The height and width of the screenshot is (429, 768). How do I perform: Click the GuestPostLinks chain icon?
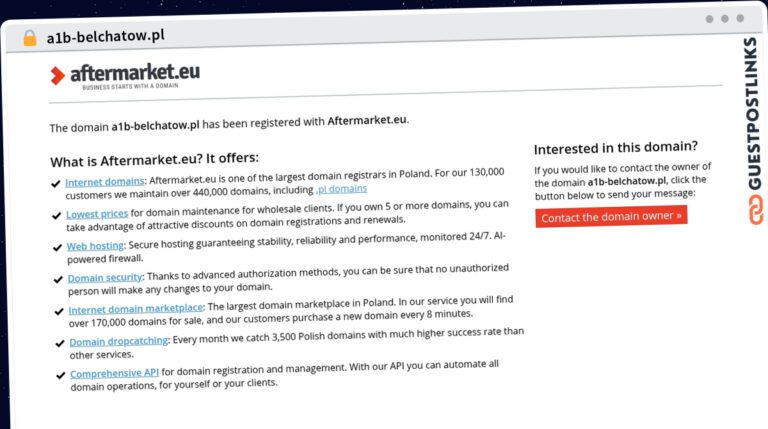click(756, 210)
